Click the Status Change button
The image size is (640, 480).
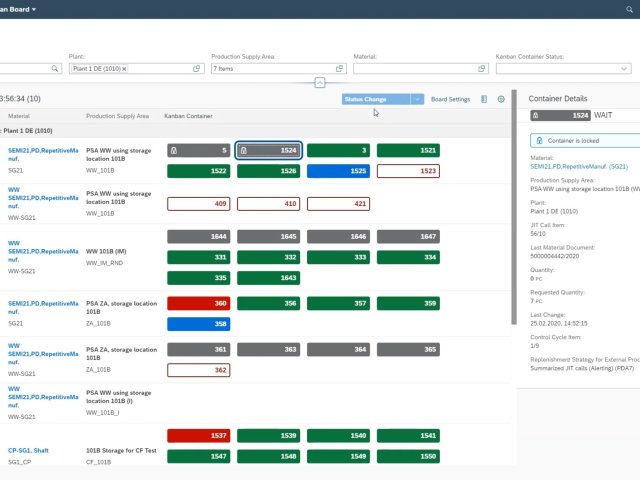375,100
